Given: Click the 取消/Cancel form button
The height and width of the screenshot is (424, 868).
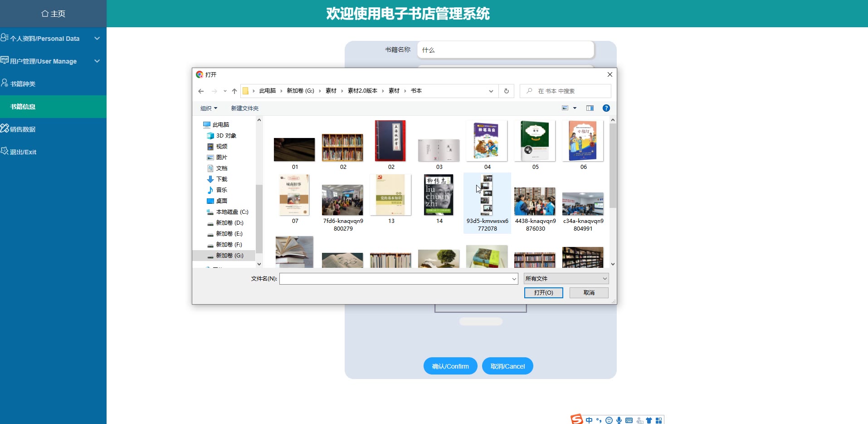Looking at the screenshot, I should click(x=507, y=366).
